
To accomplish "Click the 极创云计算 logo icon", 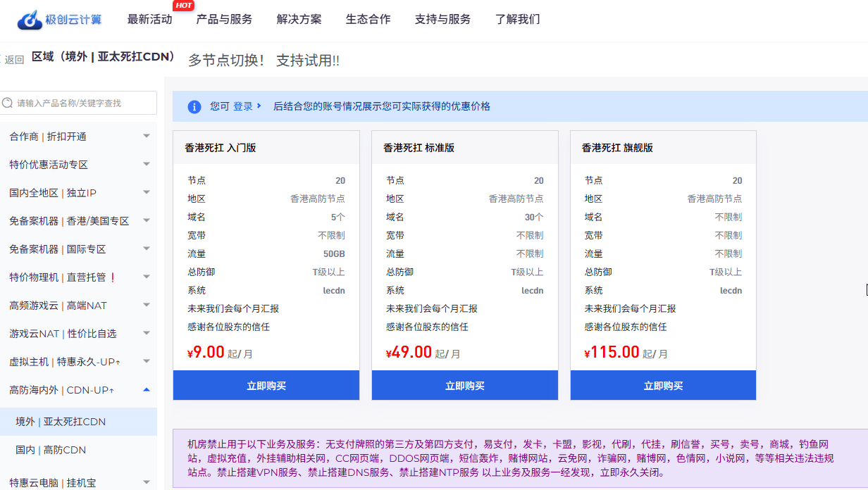I will coord(30,20).
